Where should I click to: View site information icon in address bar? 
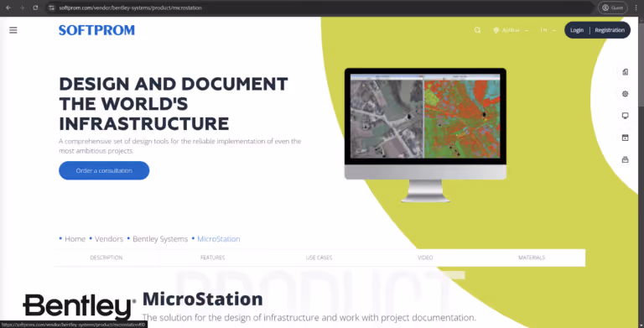tap(51, 8)
